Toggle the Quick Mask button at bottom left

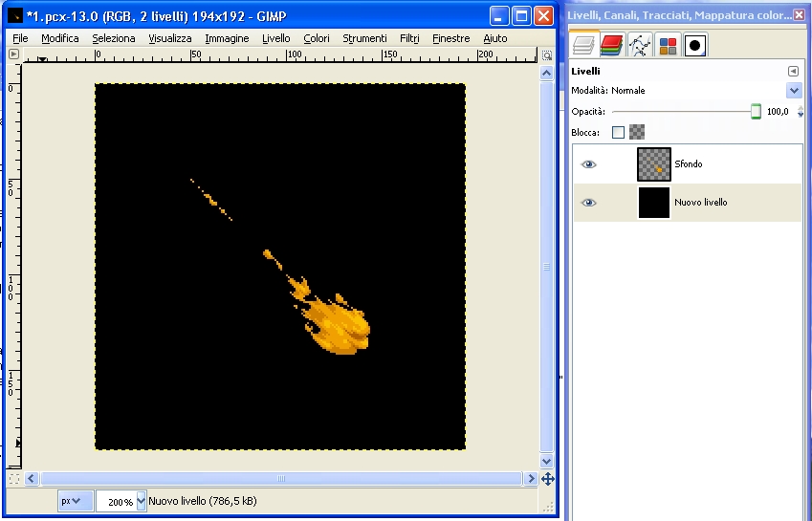click(x=14, y=479)
